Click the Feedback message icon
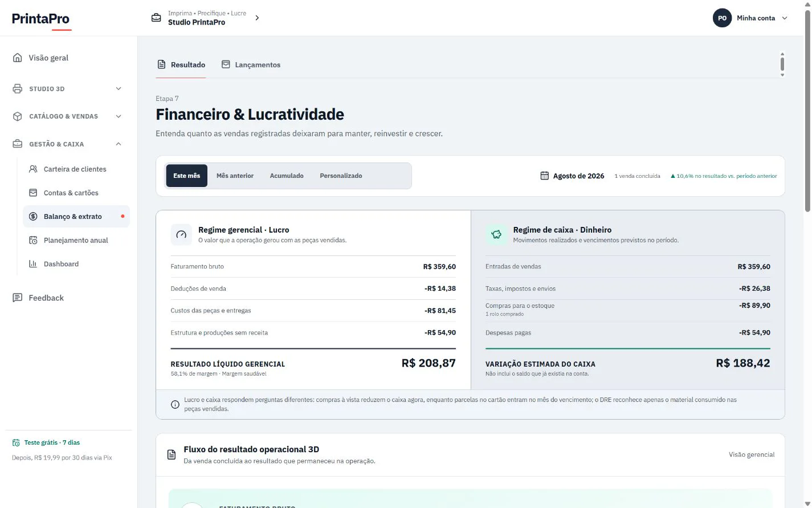This screenshot has width=812, height=508. click(18, 298)
